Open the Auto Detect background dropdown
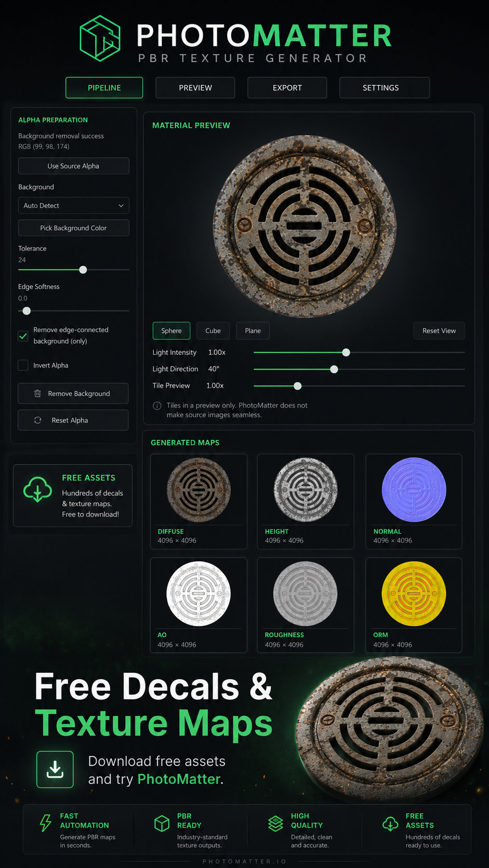Screen dimensions: 489x868 73,206
